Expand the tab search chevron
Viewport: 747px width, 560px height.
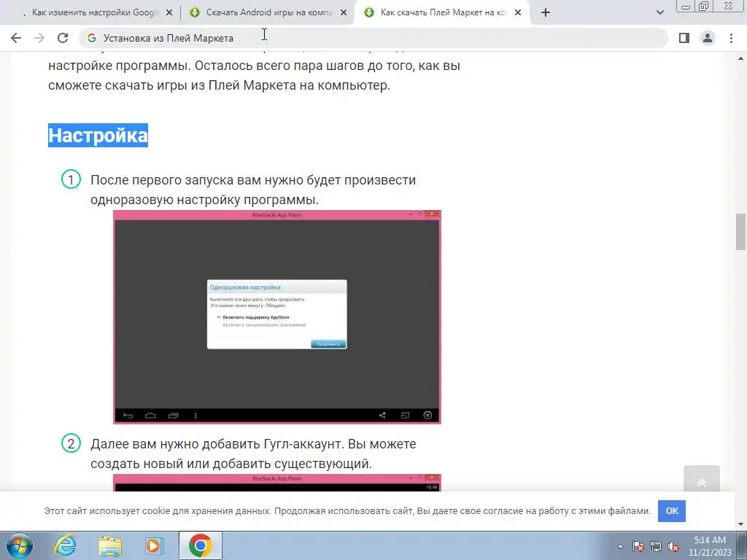pos(659,13)
